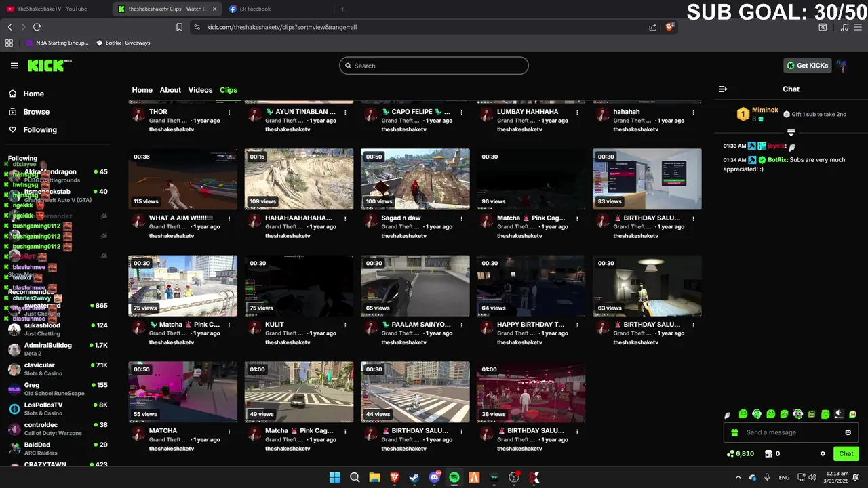Switch to channel Home tab

tap(142, 90)
